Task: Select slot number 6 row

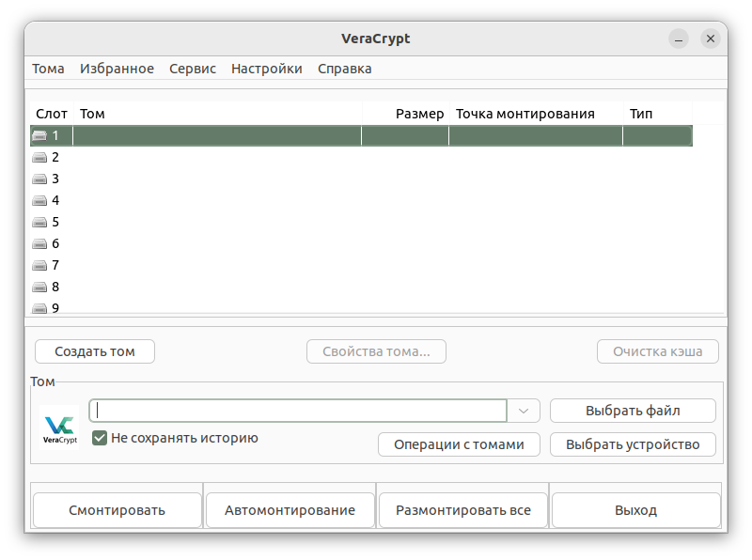Action: pyautogui.click(x=361, y=243)
